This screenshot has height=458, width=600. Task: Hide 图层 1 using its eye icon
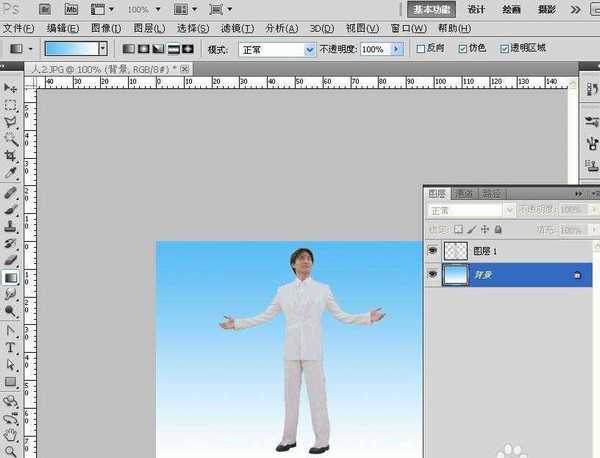[x=432, y=252]
